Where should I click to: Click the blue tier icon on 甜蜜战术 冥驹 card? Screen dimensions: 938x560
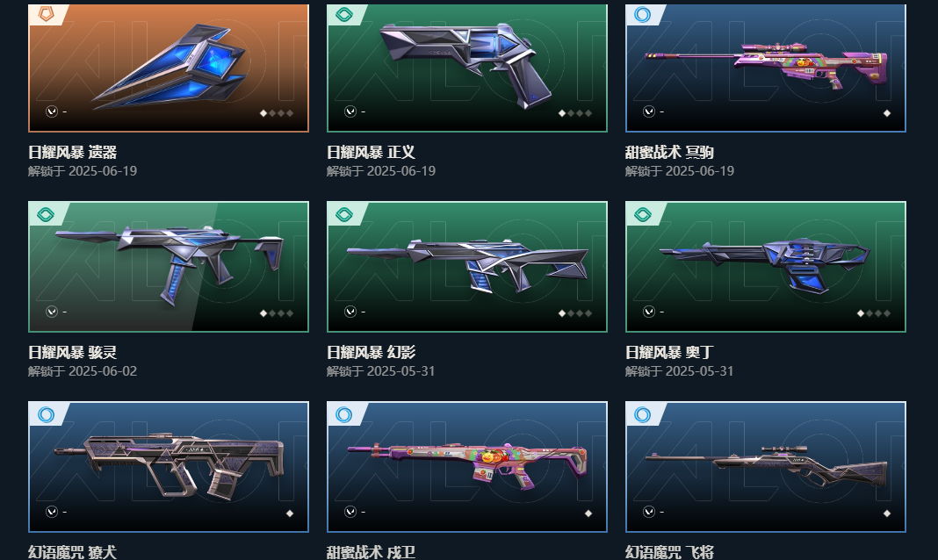coord(643,14)
